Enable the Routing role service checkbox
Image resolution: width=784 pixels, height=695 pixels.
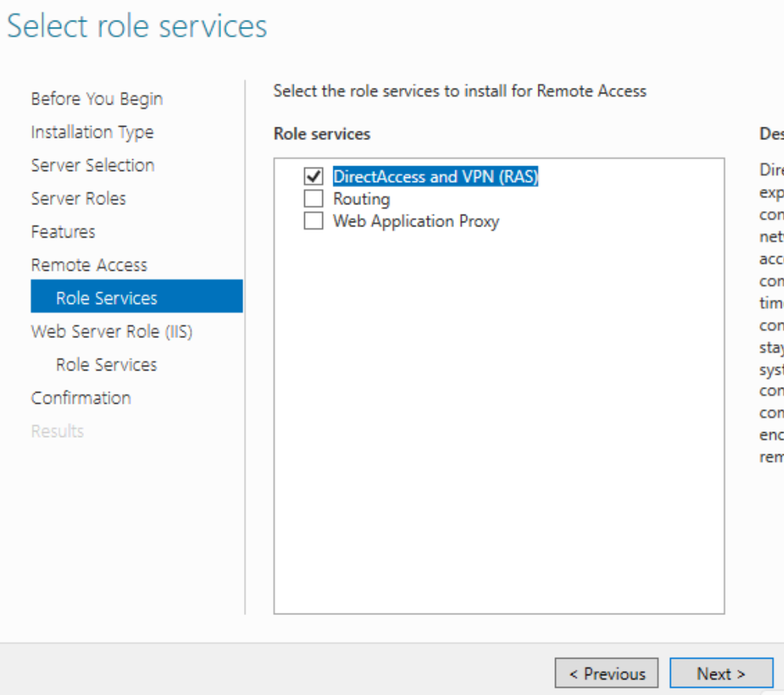click(314, 199)
